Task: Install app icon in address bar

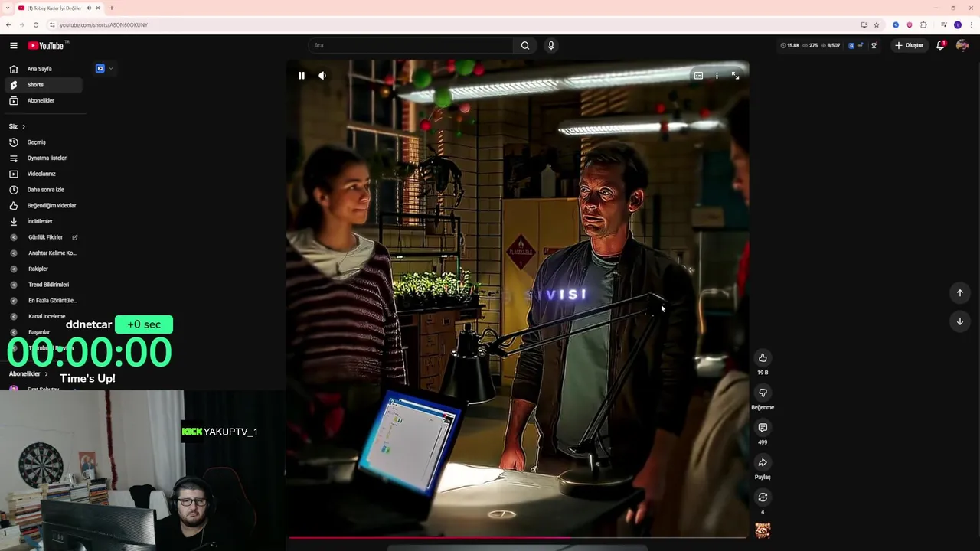Action: point(864,24)
